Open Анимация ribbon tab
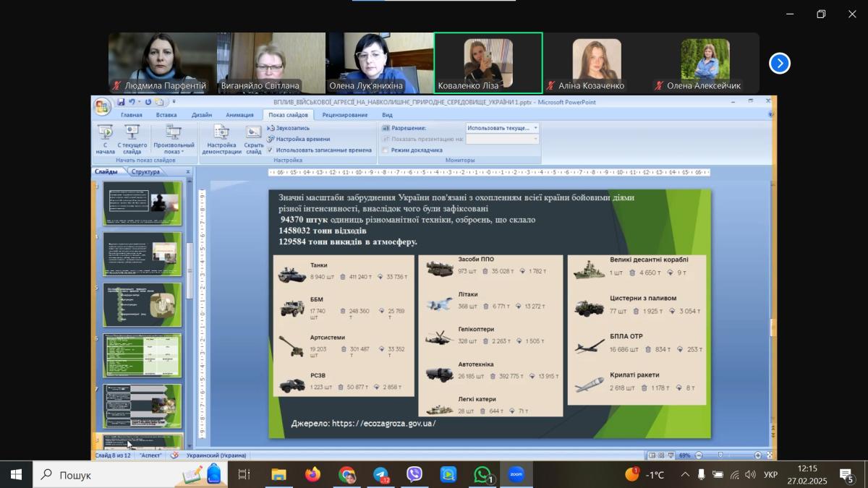 point(239,115)
